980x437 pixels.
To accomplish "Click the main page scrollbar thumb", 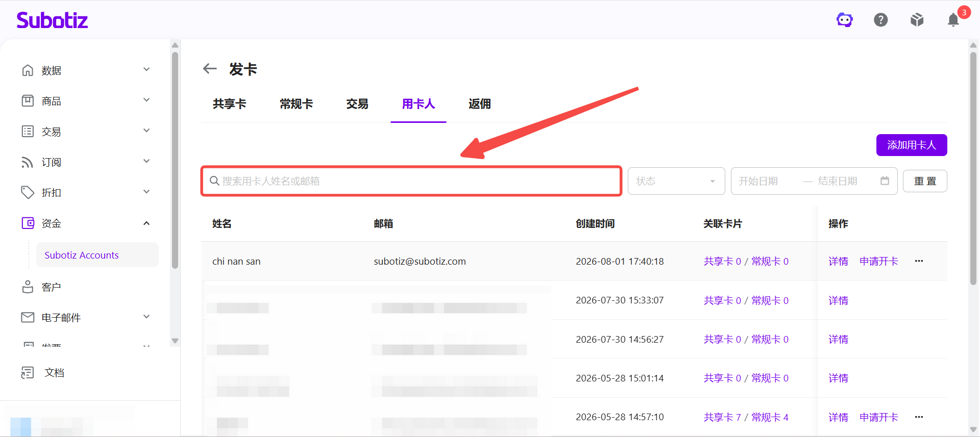I will 973,168.
